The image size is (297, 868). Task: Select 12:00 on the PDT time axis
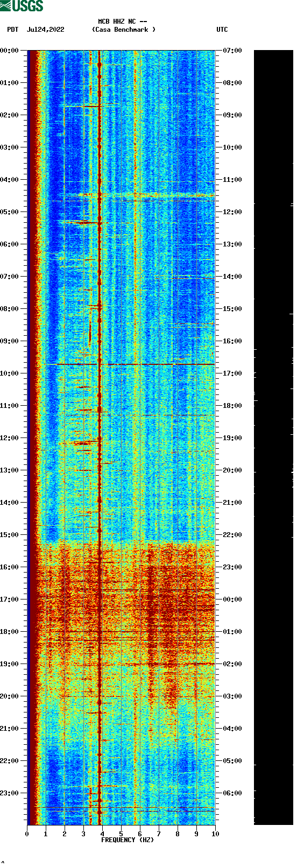pos(10,438)
